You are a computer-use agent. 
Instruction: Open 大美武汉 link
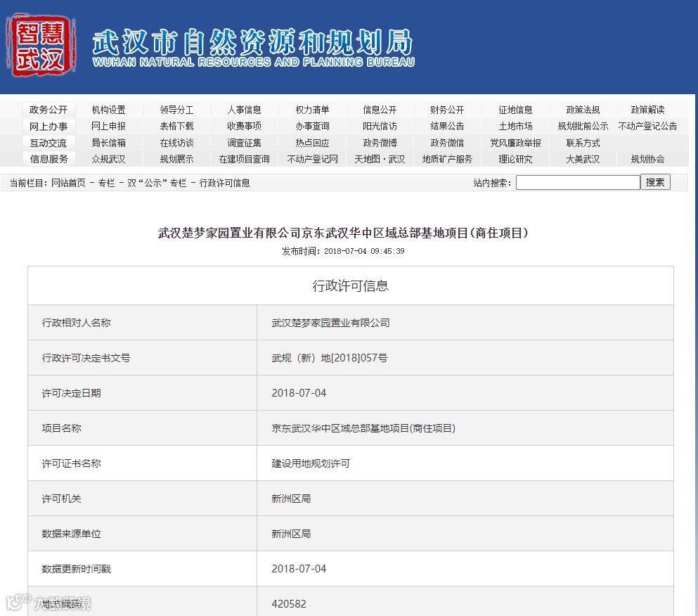tap(583, 159)
